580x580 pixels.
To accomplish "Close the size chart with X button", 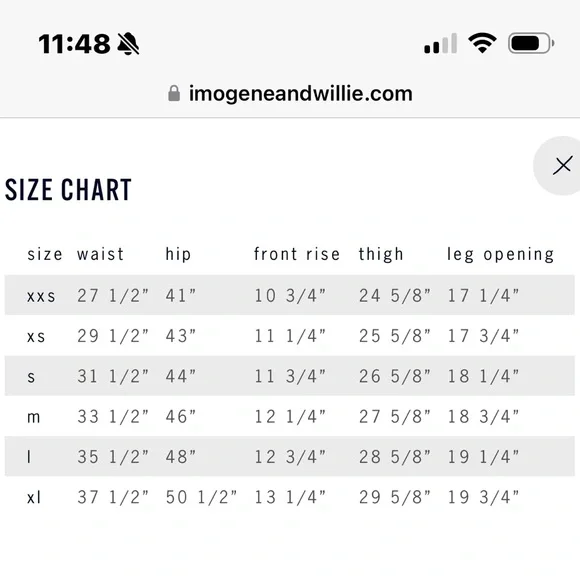I will [x=562, y=165].
